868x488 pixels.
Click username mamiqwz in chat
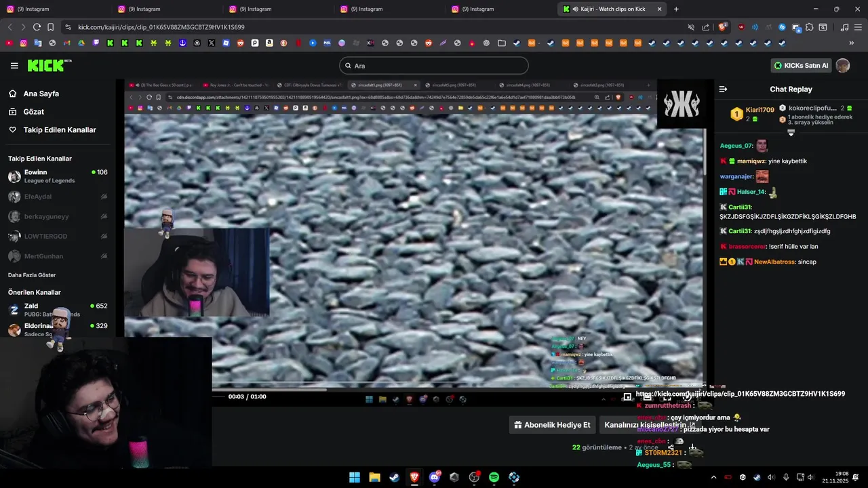coord(751,161)
